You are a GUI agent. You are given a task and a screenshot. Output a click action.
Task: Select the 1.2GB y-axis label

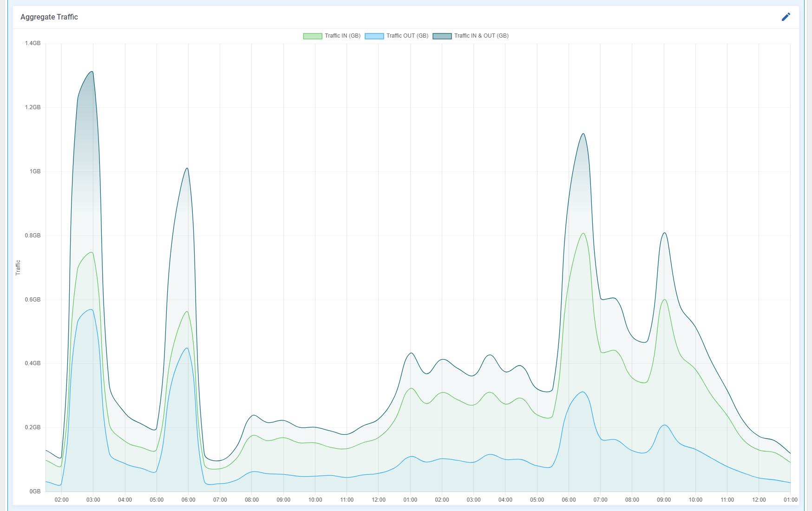click(33, 107)
